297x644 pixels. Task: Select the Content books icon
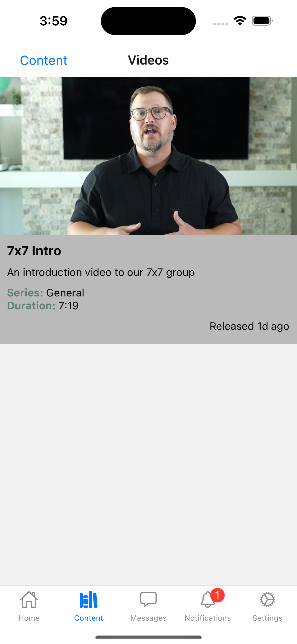88,599
